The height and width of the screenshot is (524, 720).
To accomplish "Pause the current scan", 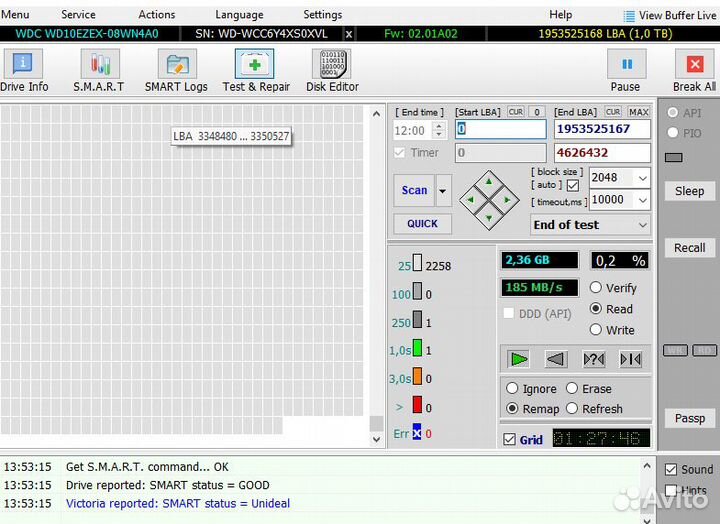I will (x=626, y=70).
